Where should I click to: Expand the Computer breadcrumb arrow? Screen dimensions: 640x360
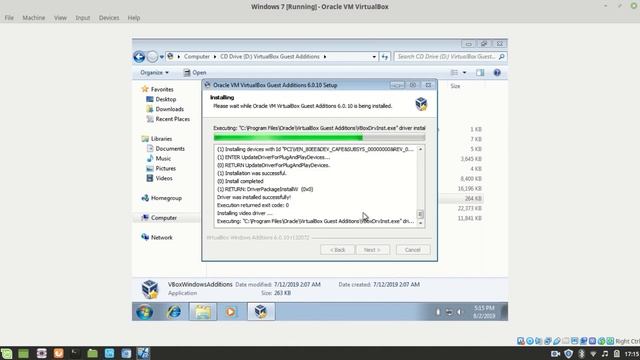point(215,57)
